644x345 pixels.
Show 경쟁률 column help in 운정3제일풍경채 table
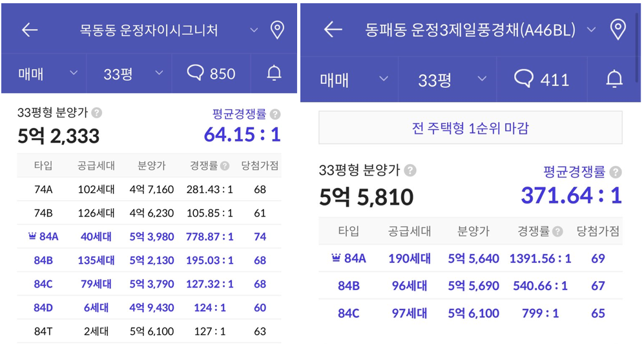557,232
